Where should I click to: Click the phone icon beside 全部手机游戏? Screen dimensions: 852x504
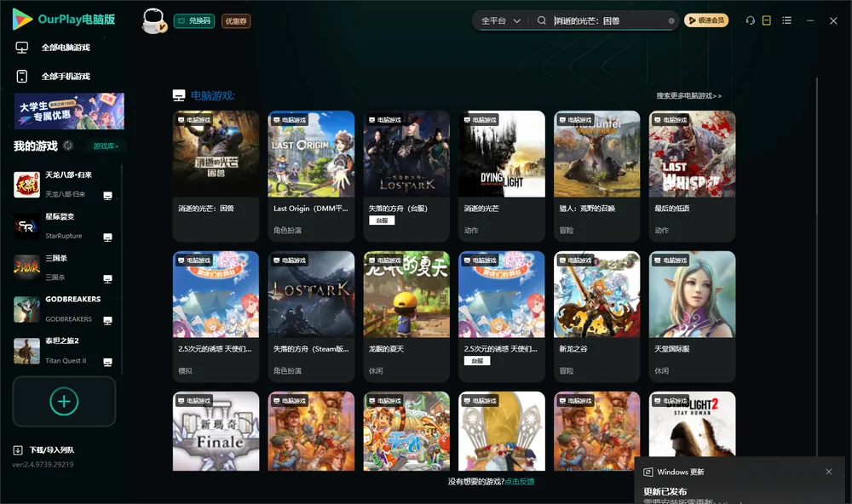[x=22, y=76]
